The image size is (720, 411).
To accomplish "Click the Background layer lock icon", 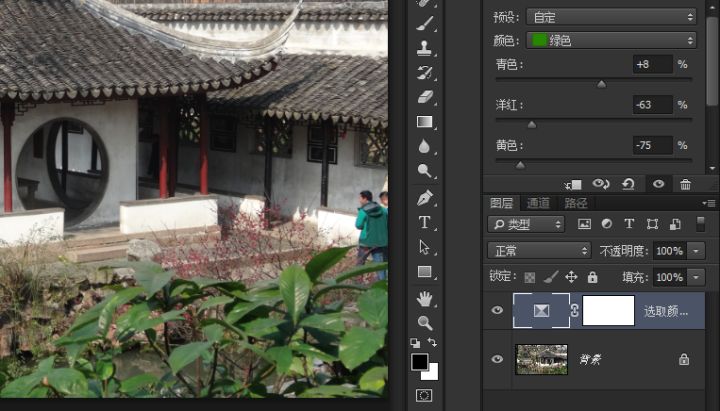I will (x=684, y=359).
